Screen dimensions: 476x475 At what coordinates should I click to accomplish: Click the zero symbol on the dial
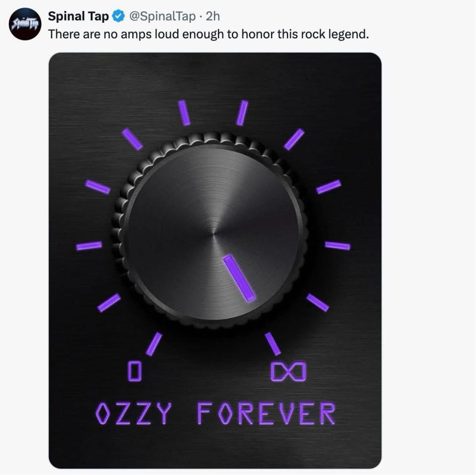(135, 371)
